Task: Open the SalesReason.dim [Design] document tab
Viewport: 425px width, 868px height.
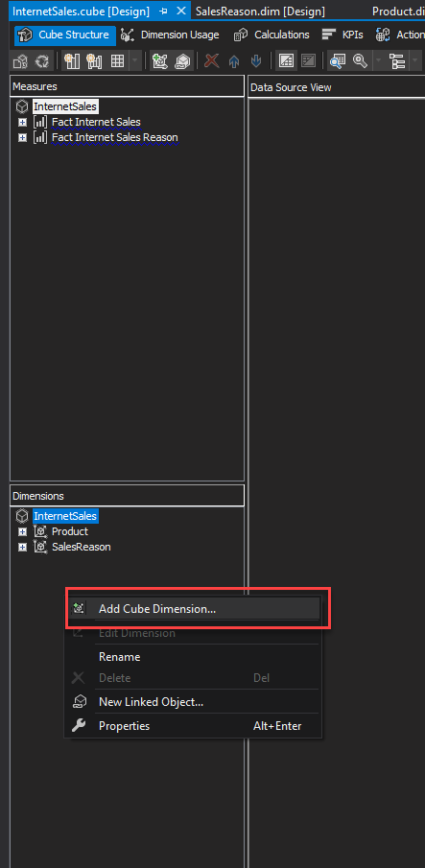Action: (x=260, y=12)
